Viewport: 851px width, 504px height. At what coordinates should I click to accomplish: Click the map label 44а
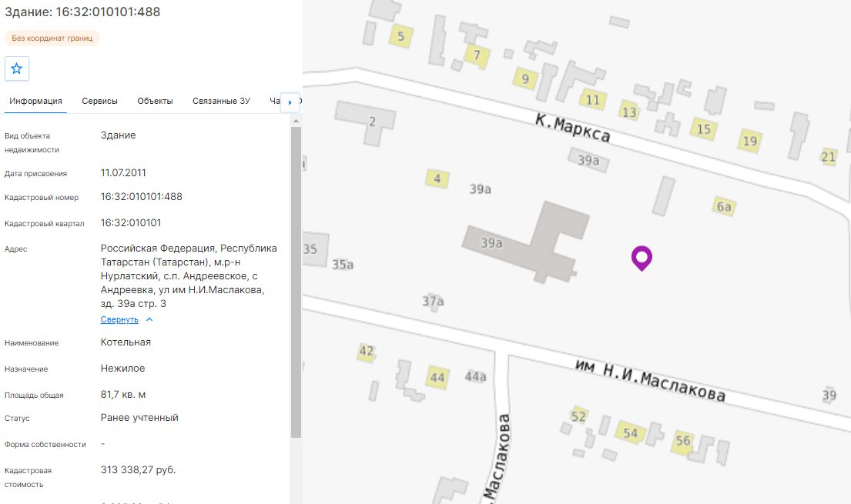475,376
